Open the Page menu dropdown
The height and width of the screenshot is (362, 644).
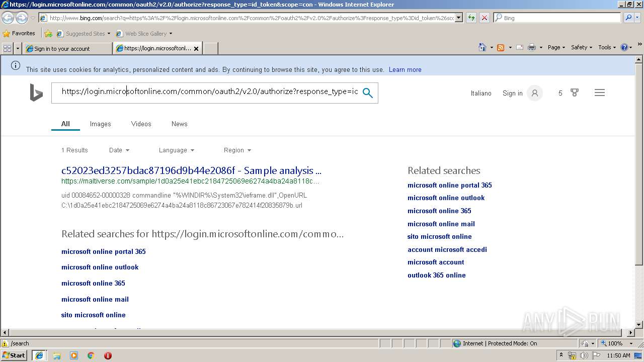click(556, 47)
